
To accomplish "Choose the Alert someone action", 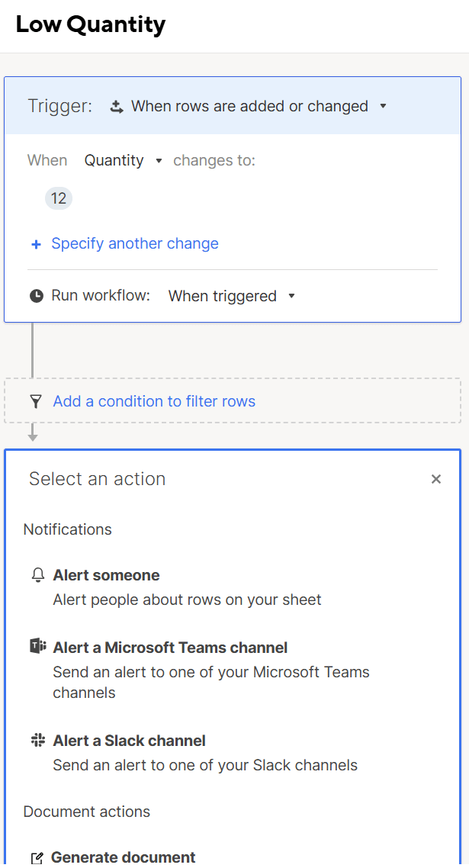I will tap(107, 575).
